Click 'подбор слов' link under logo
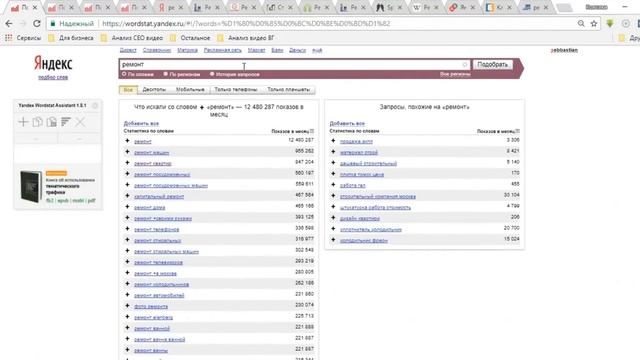 pos(53,77)
